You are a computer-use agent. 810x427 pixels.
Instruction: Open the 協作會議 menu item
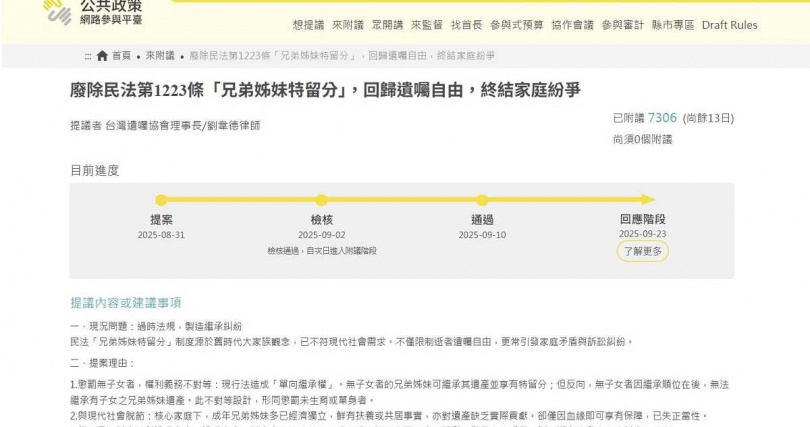[x=571, y=25]
